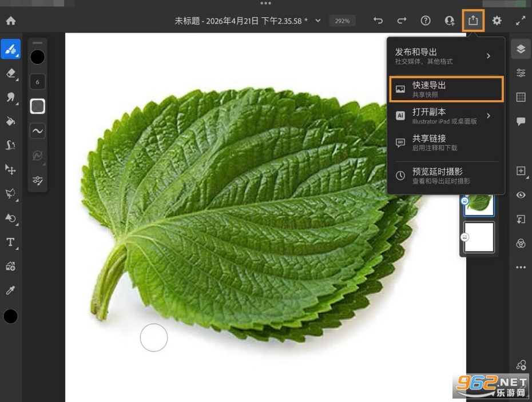Select the leaf layer thumbnail
532x402 pixels.
(479, 205)
